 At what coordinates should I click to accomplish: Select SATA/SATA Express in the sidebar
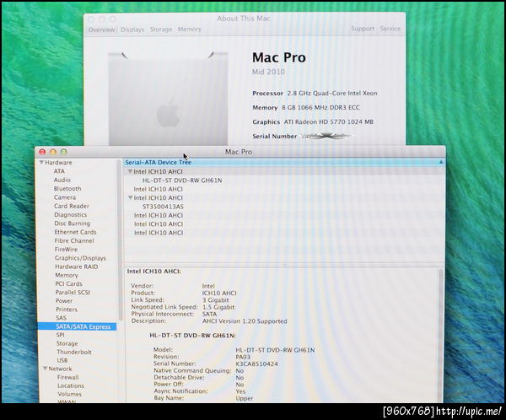click(x=77, y=326)
